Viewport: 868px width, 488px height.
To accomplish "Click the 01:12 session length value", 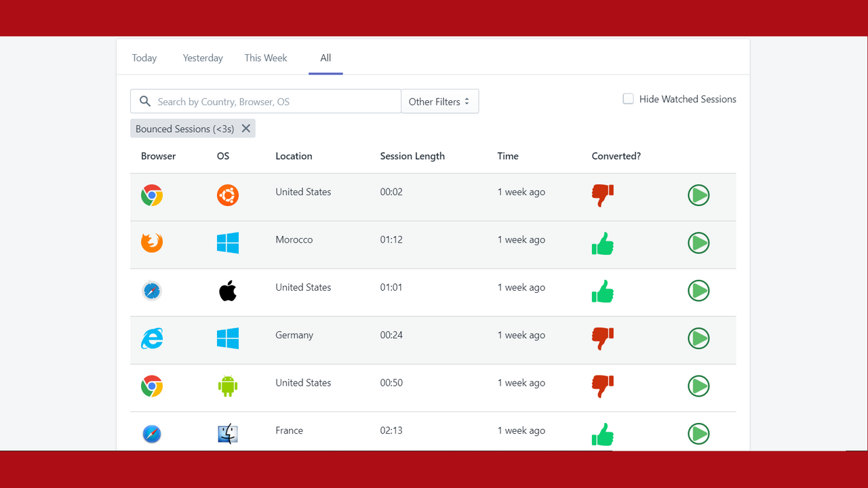I will coord(391,240).
